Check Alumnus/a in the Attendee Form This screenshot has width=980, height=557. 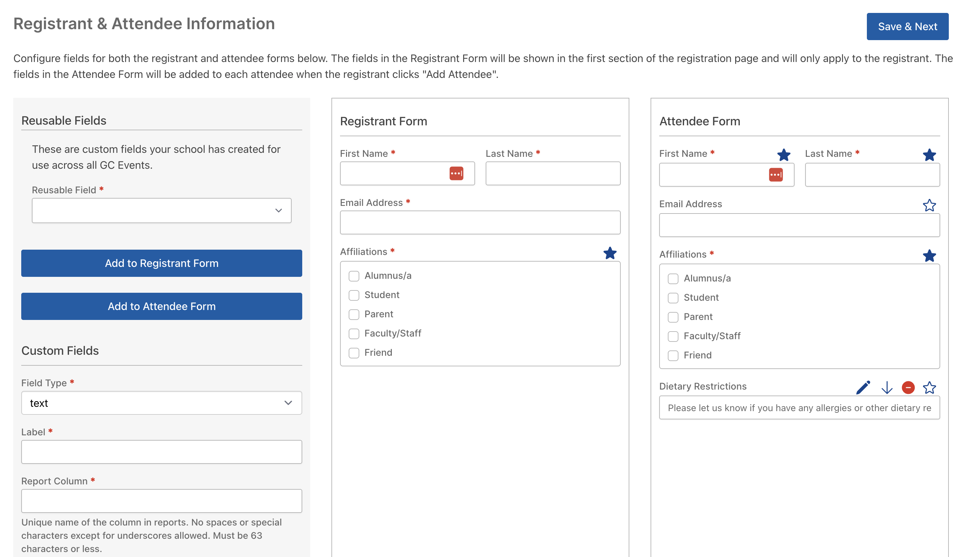pyautogui.click(x=673, y=278)
